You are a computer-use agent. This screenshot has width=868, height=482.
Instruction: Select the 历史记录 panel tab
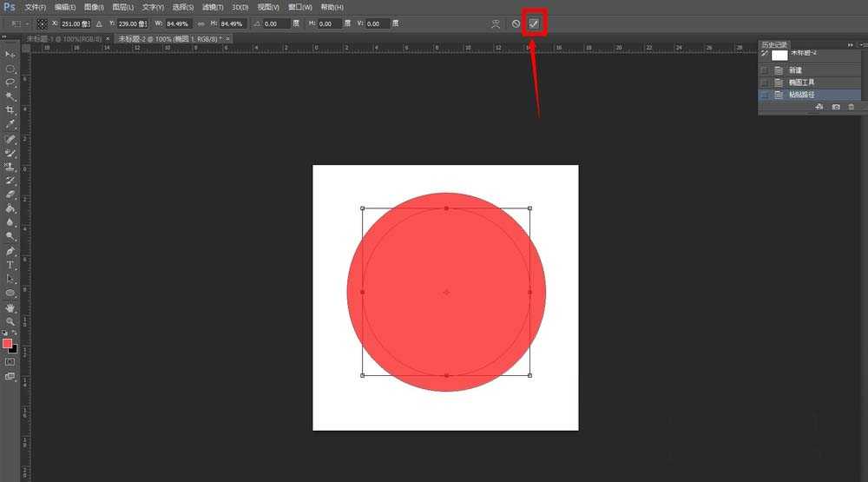(774, 45)
